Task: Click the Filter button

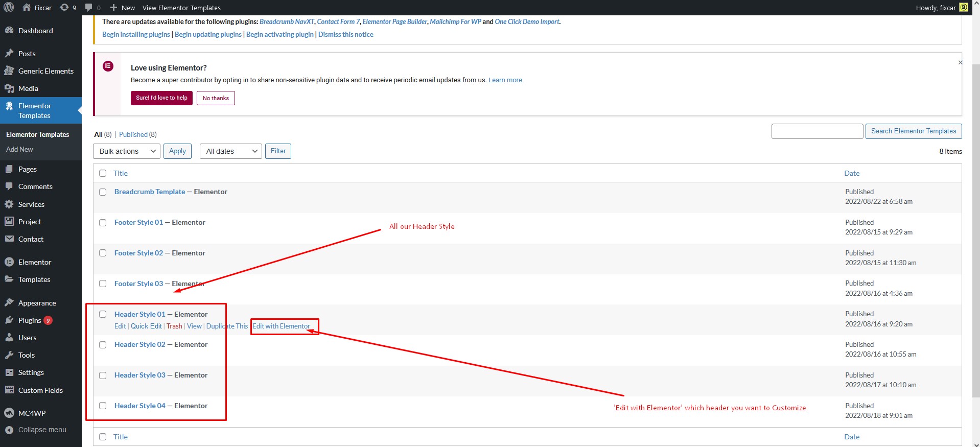Action: coord(278,151)
